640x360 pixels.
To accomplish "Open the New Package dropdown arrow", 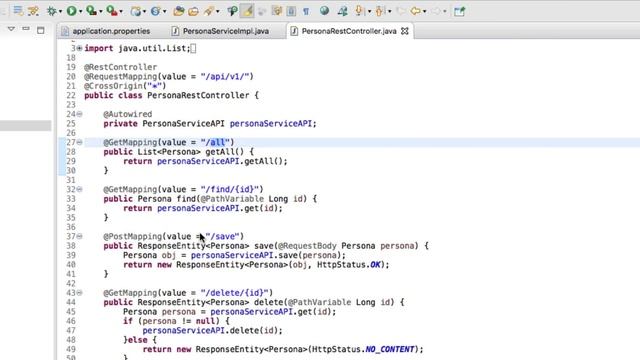I will tap(144, 11).
